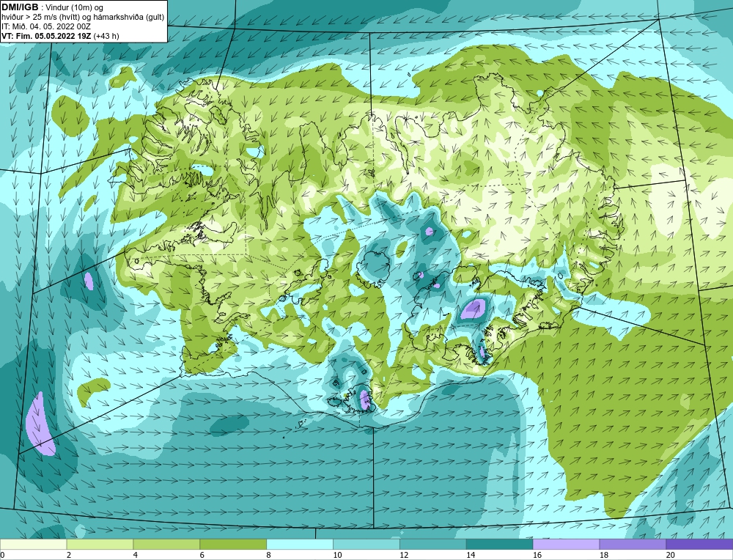Viewport: 733px width, 560px height.
Task: Click the 16–18 m/s light purple legend swatch
Action: pyautogui.click(x=566, y=544)
